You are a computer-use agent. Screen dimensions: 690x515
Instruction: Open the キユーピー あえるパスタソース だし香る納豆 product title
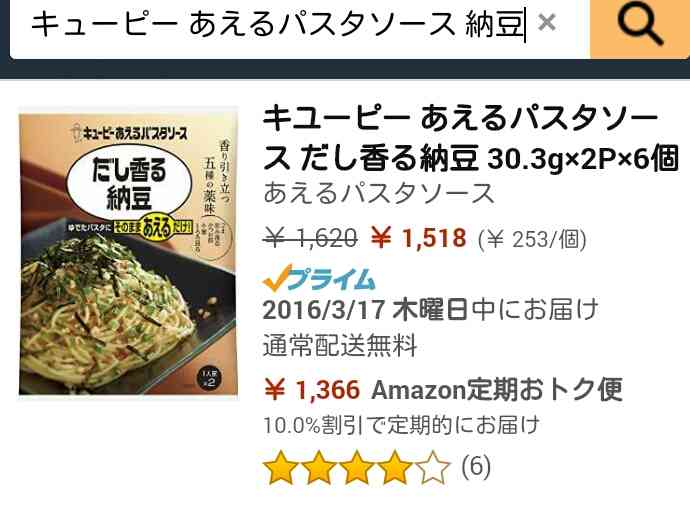pos(471,138)
